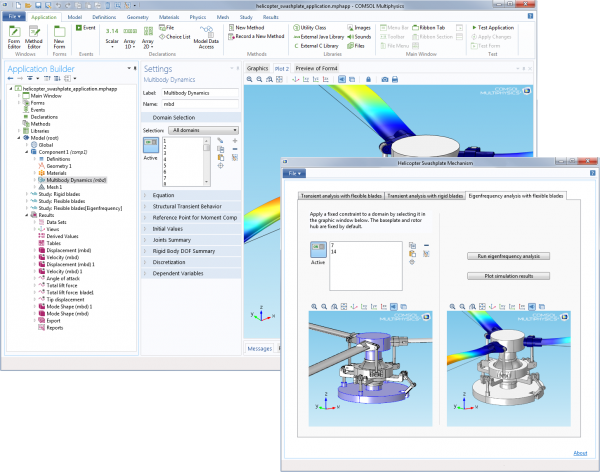Select Study: Rigid blades node

click(55, 194)
